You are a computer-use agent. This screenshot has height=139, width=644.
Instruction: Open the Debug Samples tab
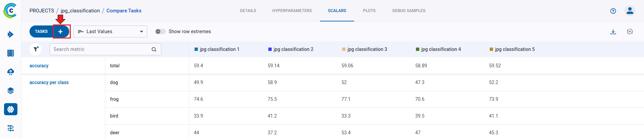(x=409, y=11)
